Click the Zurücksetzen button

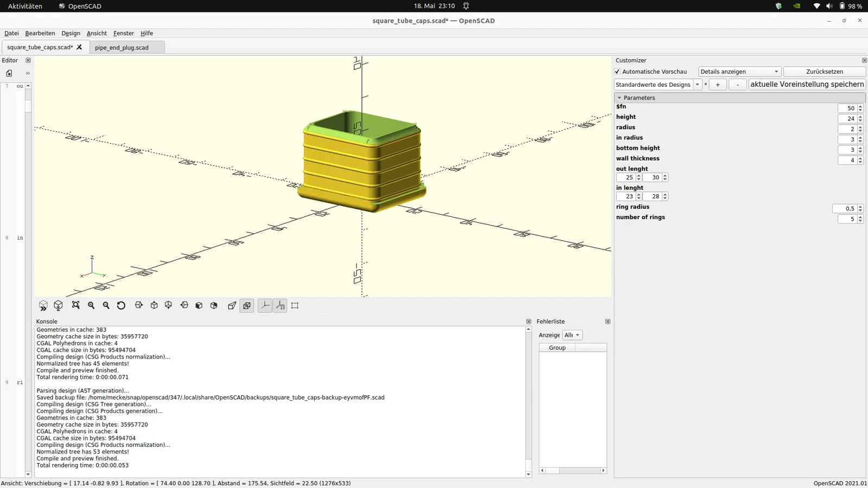click(825, 72)
